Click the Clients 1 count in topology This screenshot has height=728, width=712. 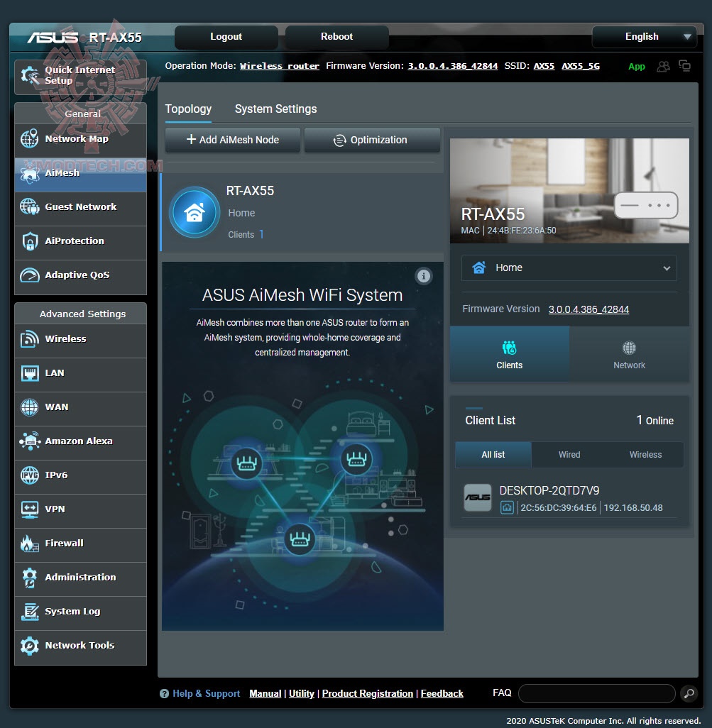(246, 234)
